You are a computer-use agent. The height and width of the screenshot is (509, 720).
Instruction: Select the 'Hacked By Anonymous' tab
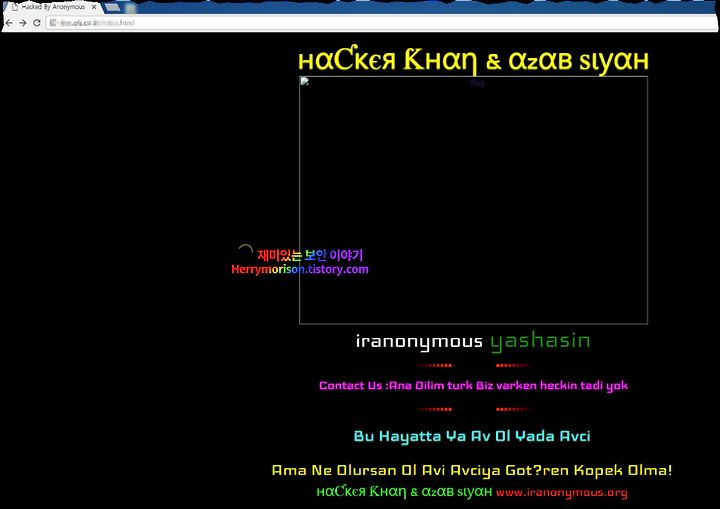[52, 7]
